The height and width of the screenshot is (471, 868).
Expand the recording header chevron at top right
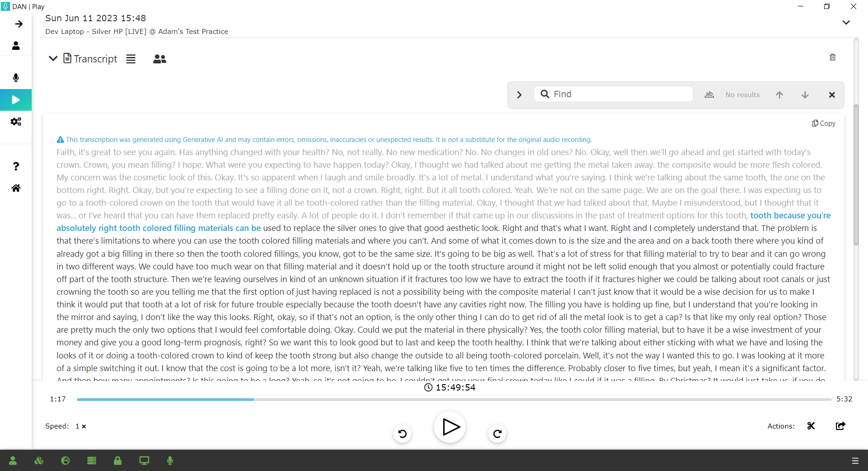[x=846, y=23]
